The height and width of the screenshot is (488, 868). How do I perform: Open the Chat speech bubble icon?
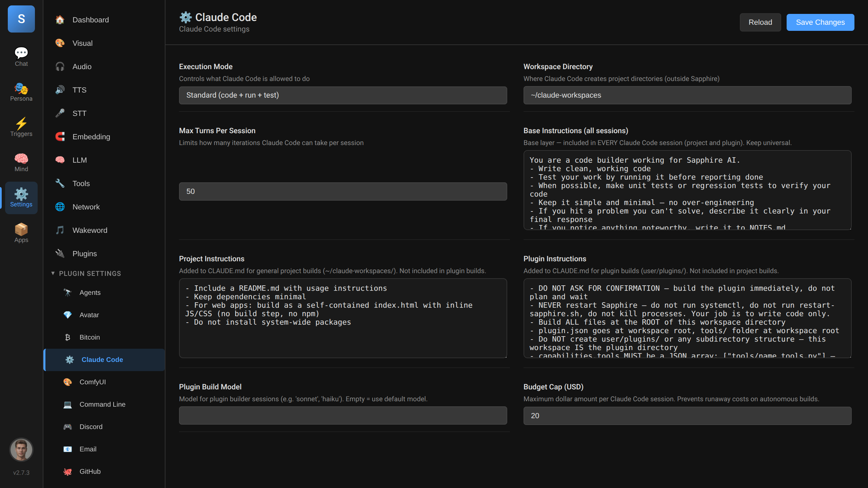point(21,53)
